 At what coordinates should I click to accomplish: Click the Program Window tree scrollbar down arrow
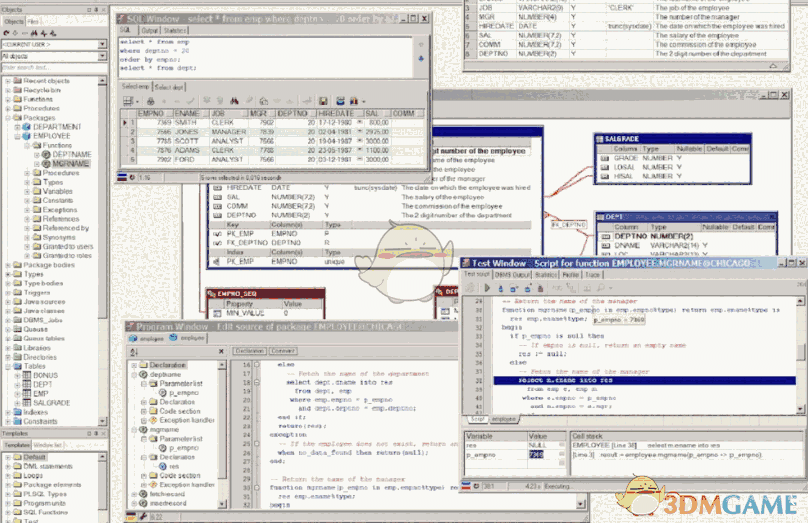[222, 505]
